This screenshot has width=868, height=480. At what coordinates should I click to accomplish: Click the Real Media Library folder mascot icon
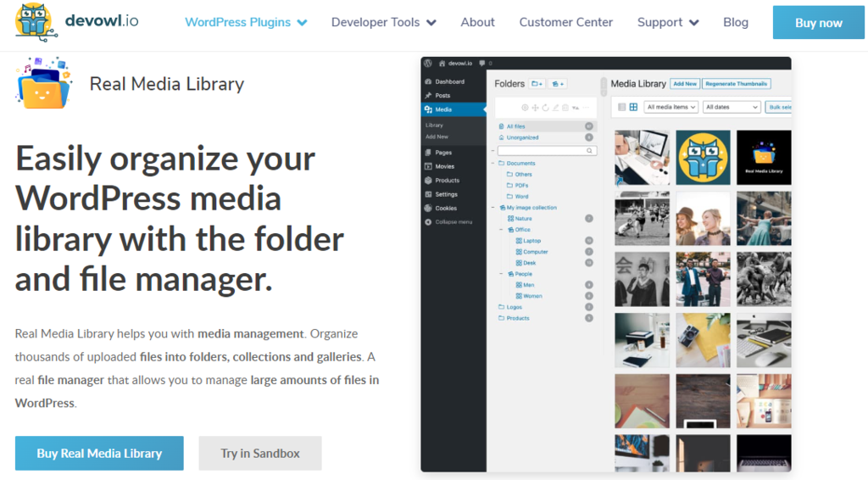44,83
